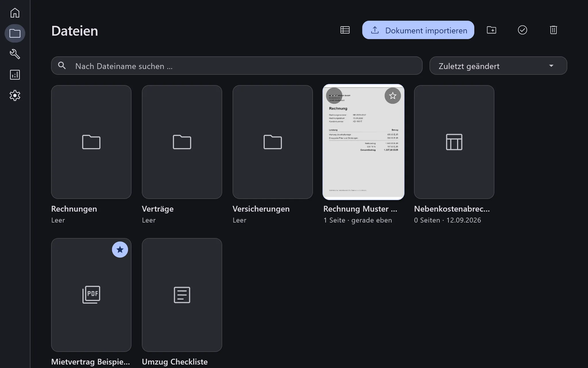Expand the Zuletzt geändert sort dropdown
Screen dimensions: 588x368
(x=498, y=66)
